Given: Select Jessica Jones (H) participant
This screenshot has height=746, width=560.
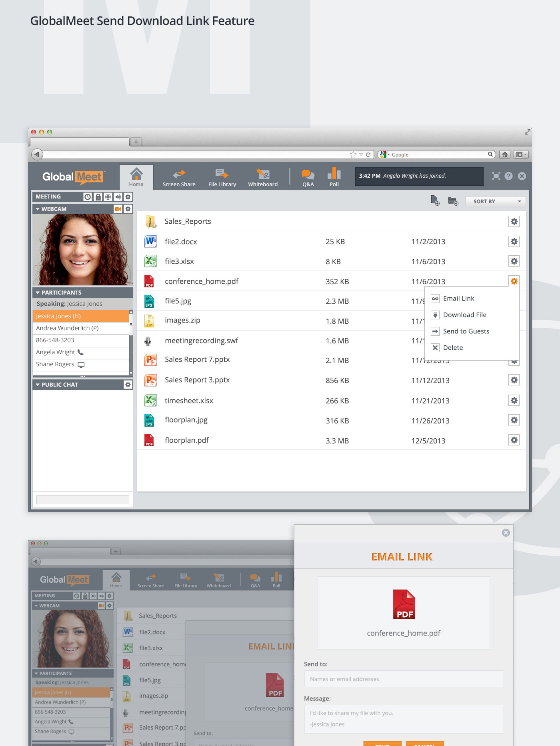Looking at the screenshot, I should pyautogui.click(x=80, y=316).
